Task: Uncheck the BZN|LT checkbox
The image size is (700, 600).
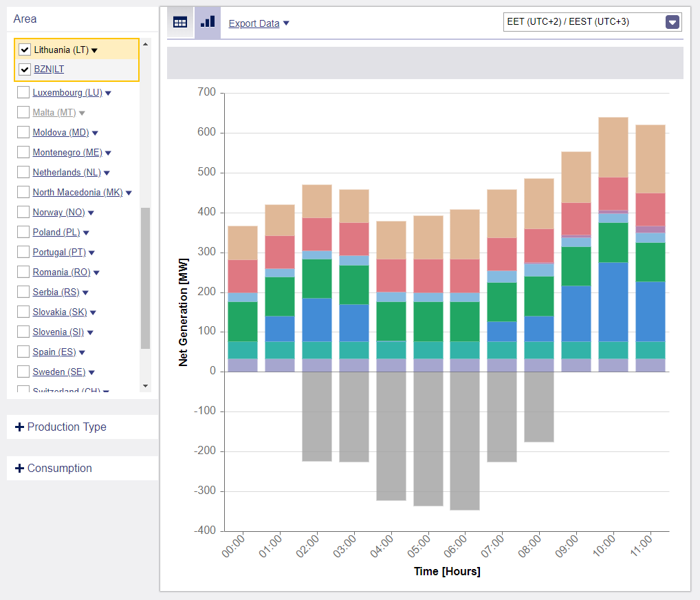Action: (25, 69)
